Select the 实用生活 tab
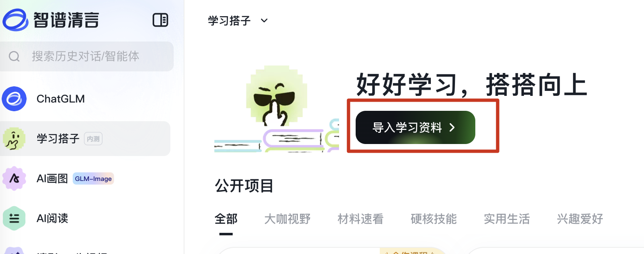This screenshot has height=254, width=644. 507,219
